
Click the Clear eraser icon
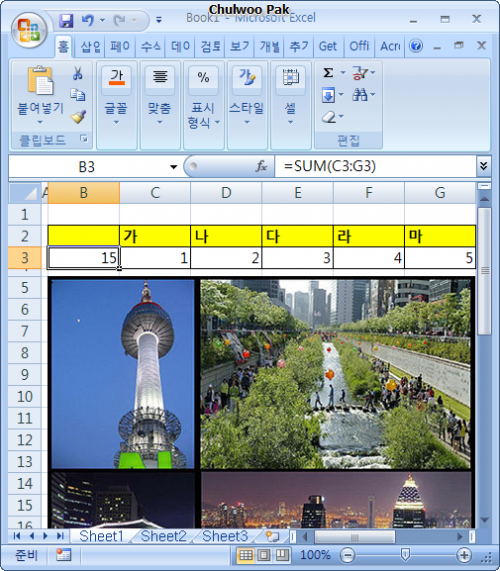[329, 117]
